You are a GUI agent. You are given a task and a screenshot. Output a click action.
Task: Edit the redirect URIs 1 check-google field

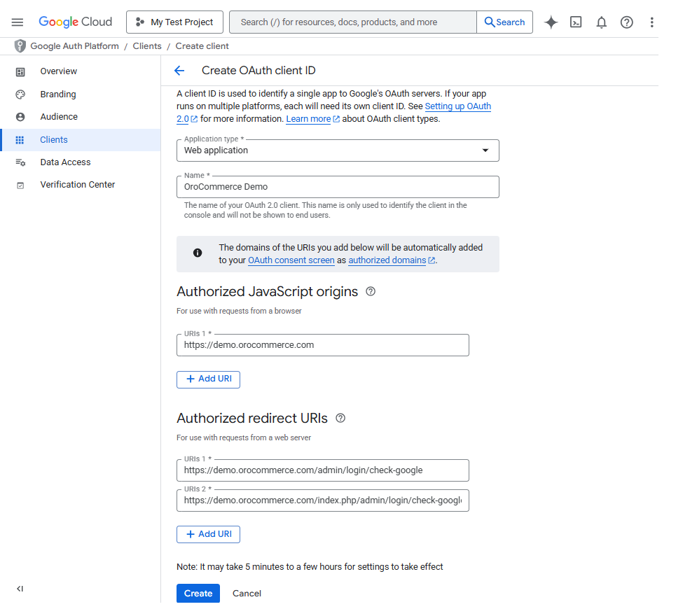323,470
